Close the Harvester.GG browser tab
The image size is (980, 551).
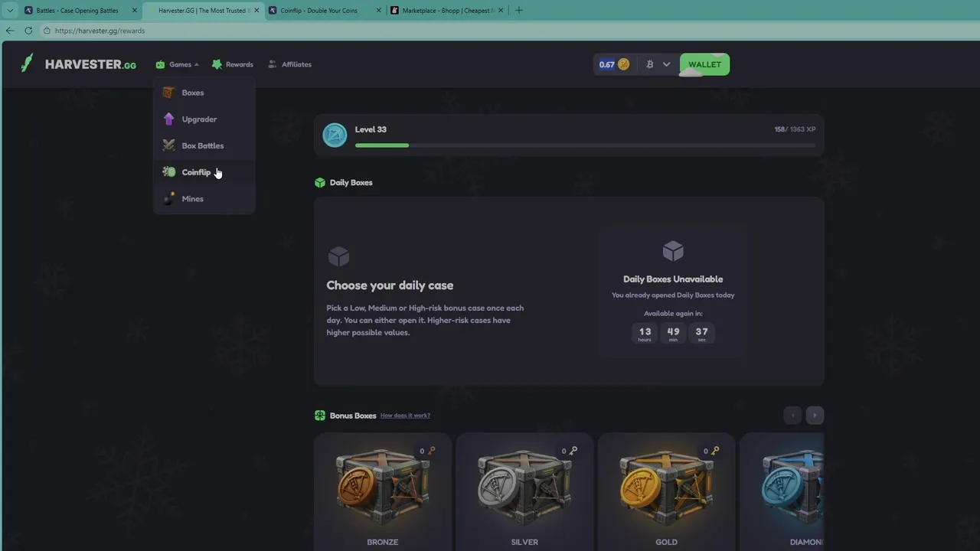pyautogui.click(x=256, y=11)
